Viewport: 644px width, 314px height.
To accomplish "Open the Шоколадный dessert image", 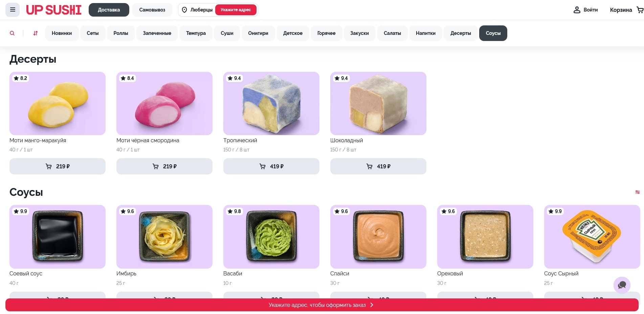I will 378,103.
